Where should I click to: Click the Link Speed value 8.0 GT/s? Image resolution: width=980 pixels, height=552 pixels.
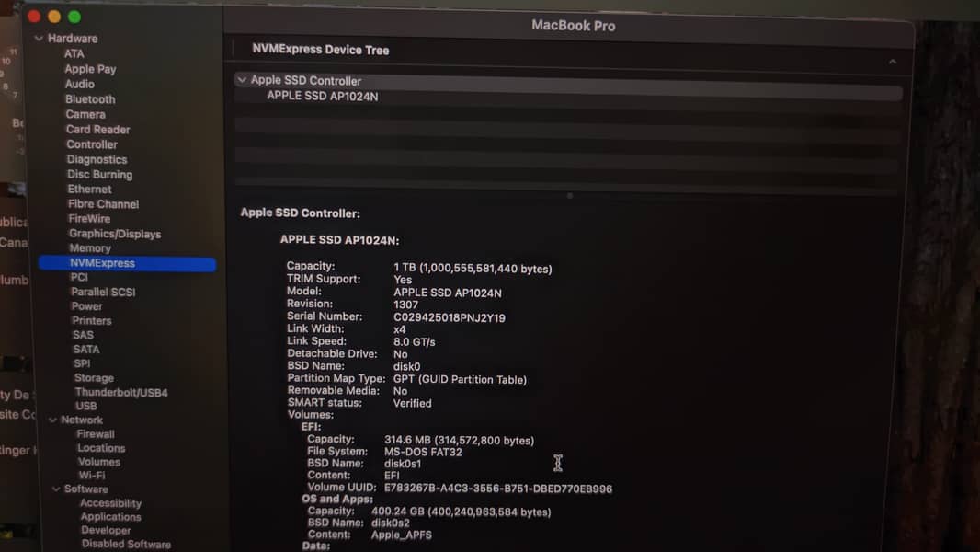point(414,342)
